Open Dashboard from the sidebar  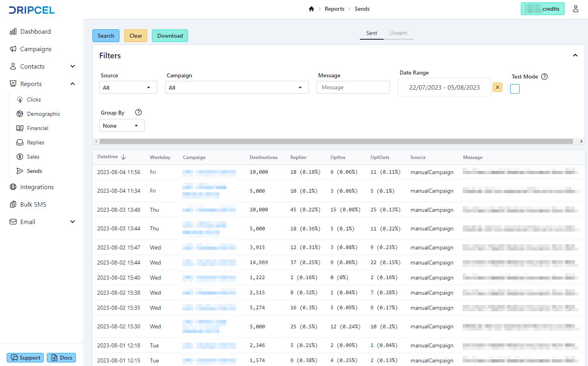(35, 31)
